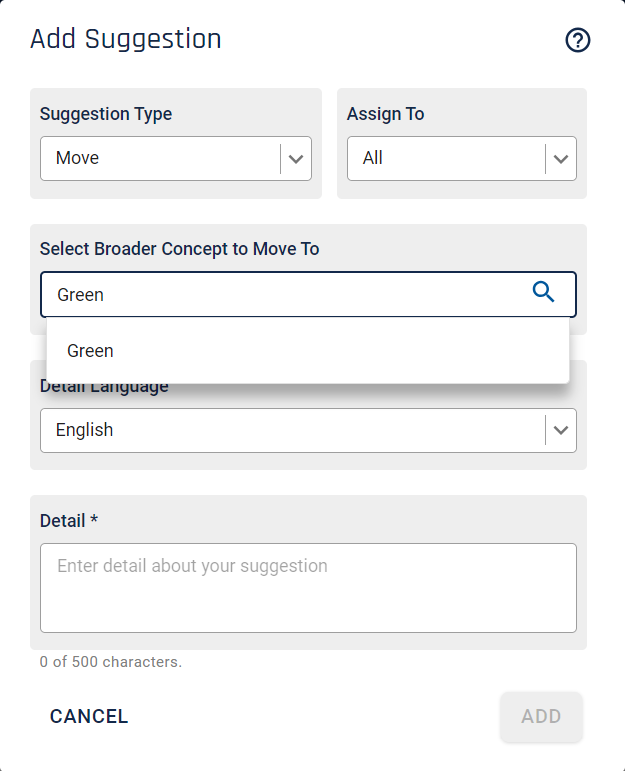Click the ADD button
625x771 pixels.
(x=541, y=716)
